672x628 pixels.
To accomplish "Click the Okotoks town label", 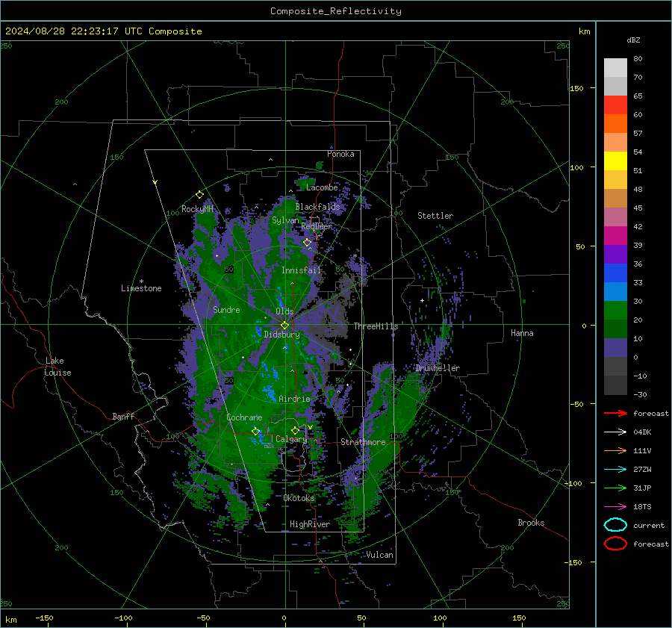I will coord(299,498).
